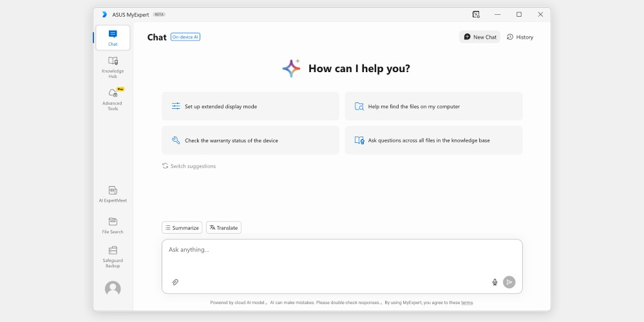Choose 'Help me find the files' suggestion
Image resolution: width=644 pixels, height=322 pixels.
[x=433, y=106]
